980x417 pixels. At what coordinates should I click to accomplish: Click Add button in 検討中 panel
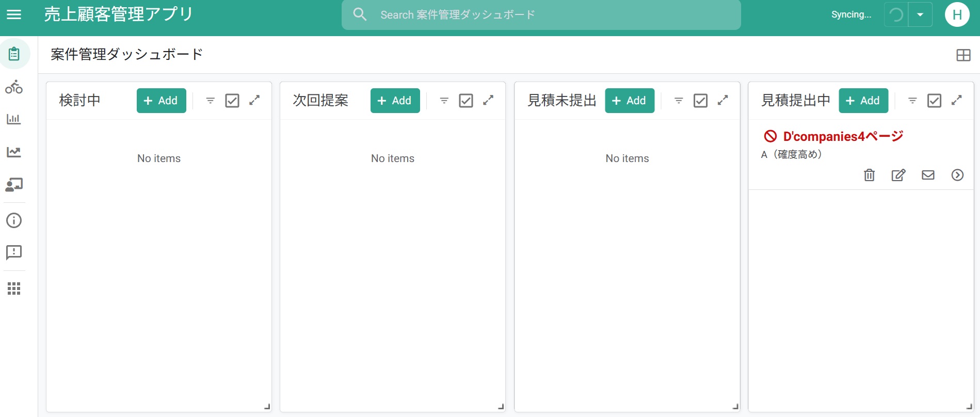click(x=161, y=101)
